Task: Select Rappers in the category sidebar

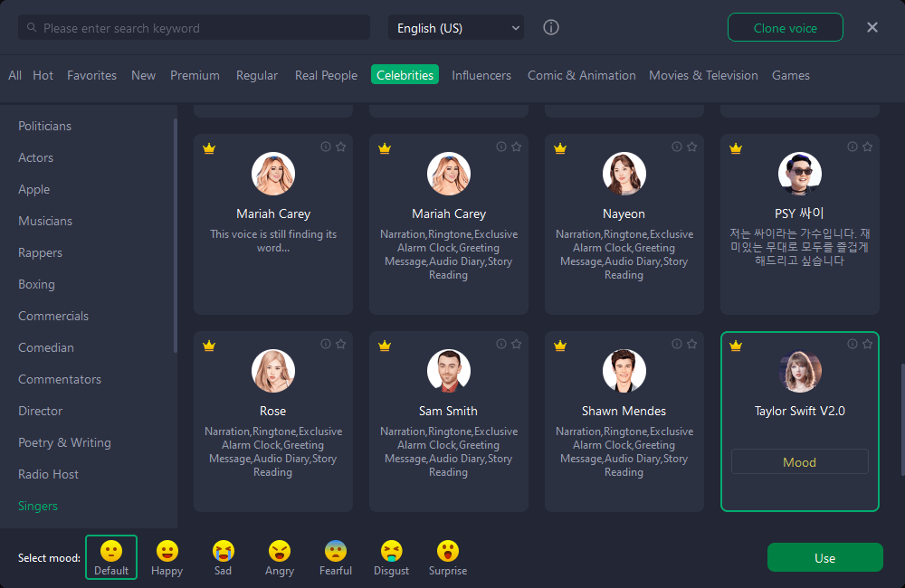Action: 41,252
